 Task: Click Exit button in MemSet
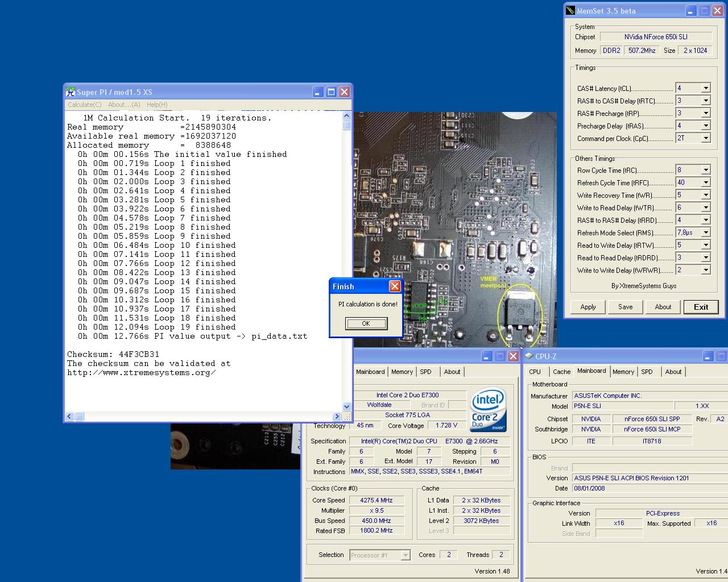[x=701, y=307]
